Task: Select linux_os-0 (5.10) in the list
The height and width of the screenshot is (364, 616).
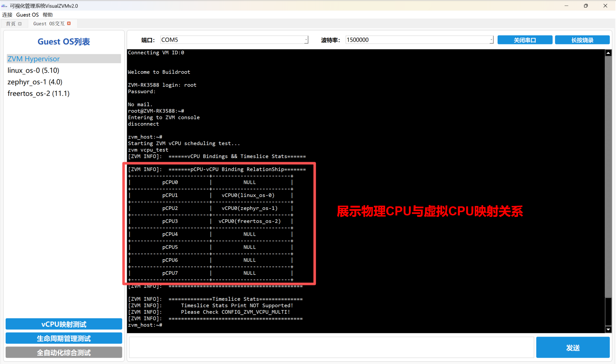Action: [x=33, y=70]
